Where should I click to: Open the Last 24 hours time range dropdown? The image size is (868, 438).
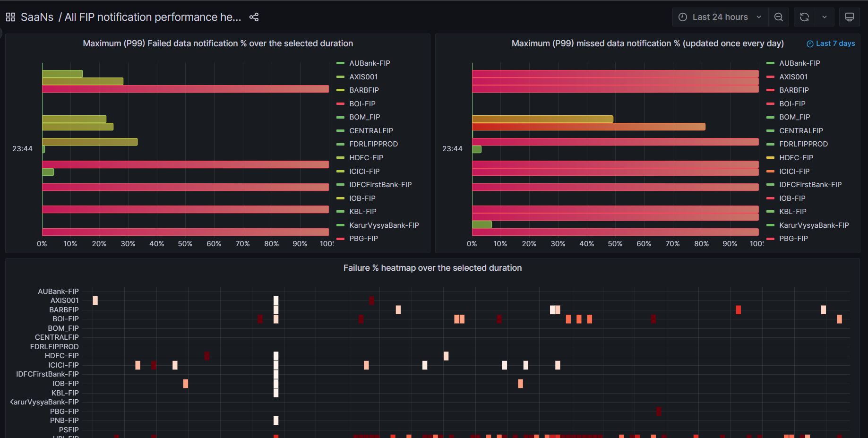pyautogui.click(x=720, y=17)
